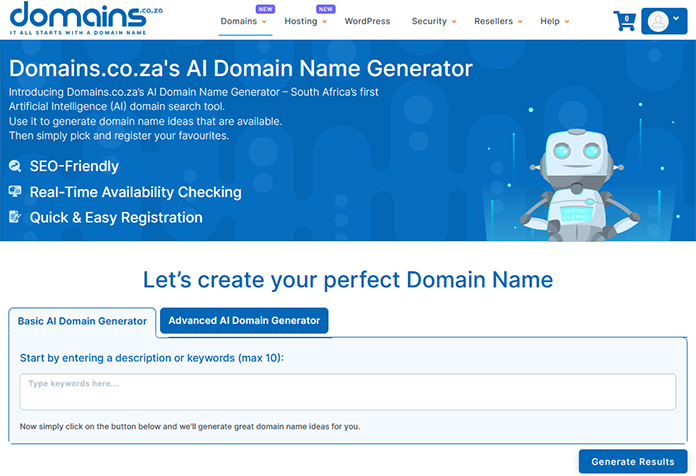The width and height of the screenshot is (696, 476).
Task: Go to the WordPress page
Action: (367, 21)
